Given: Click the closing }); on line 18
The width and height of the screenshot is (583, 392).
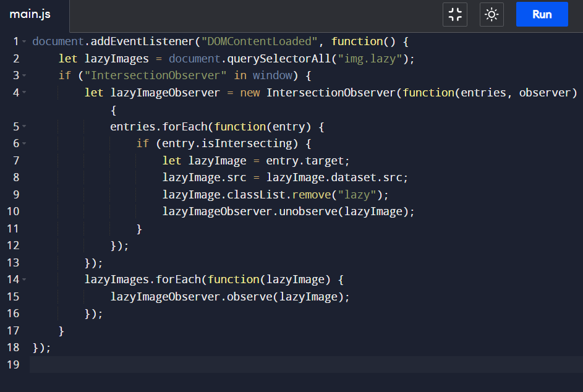Looking at the screenshot, I should pos(41,347).
